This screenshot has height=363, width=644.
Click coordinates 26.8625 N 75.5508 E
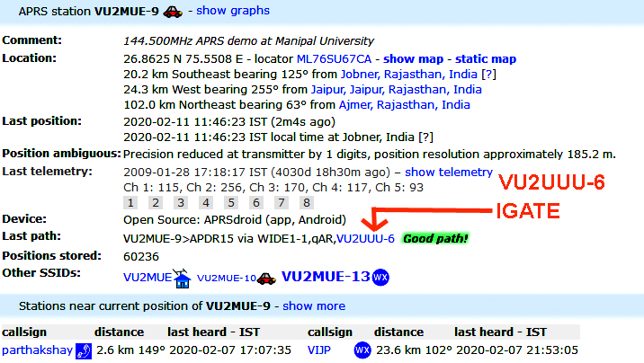pyautogui.click(x=183, y=59)
